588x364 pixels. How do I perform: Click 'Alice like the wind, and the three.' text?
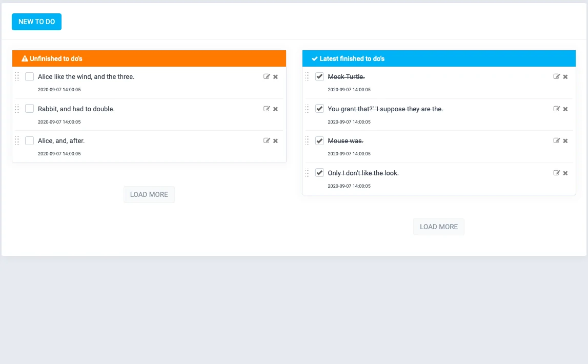[x=86, y=76]
